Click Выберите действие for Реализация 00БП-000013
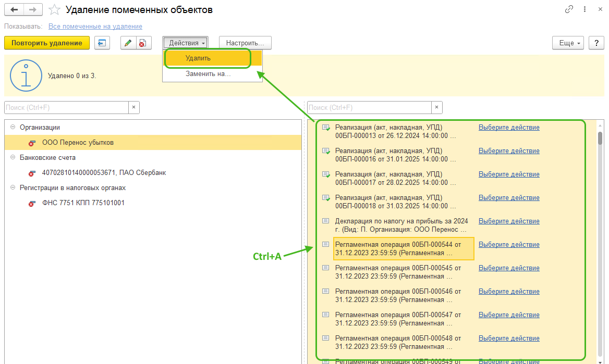The image size is (609, 364). point(509,128)
